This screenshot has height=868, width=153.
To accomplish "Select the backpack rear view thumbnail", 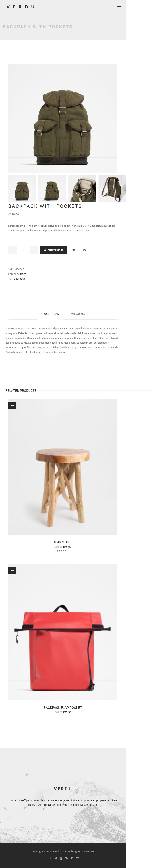I will pos(112,188).
